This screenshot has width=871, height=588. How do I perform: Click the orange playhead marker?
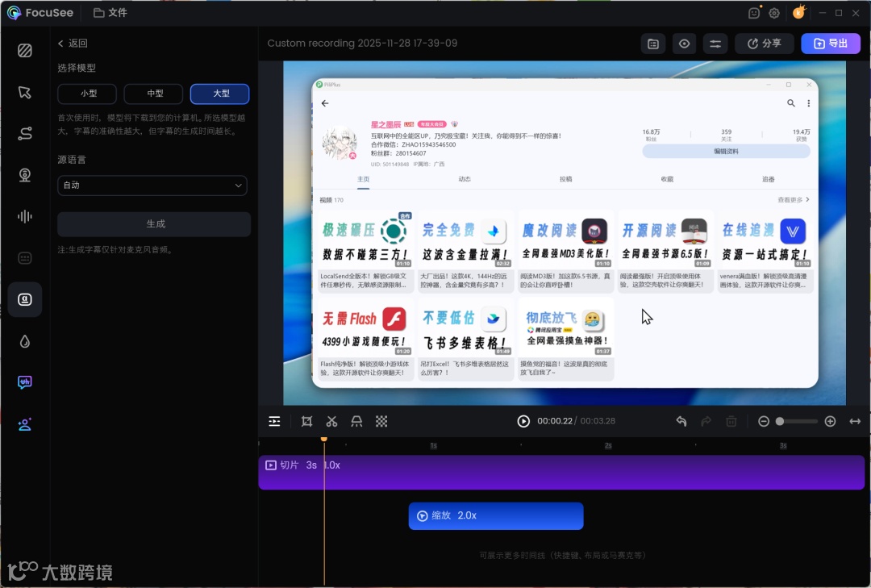[x=324, y=439]
